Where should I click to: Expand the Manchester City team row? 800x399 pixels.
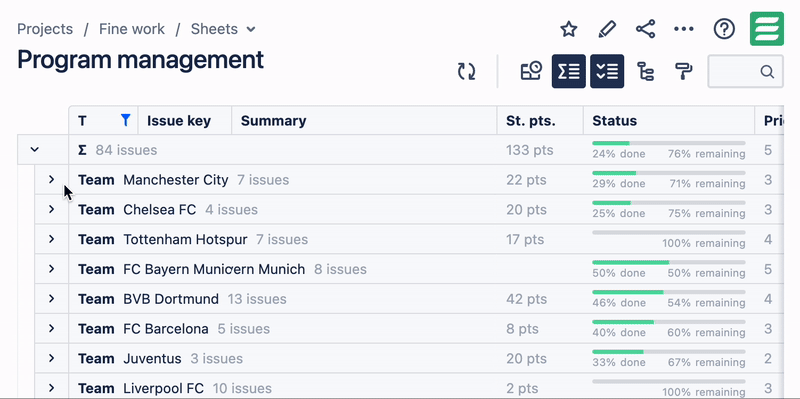point(51,180)
